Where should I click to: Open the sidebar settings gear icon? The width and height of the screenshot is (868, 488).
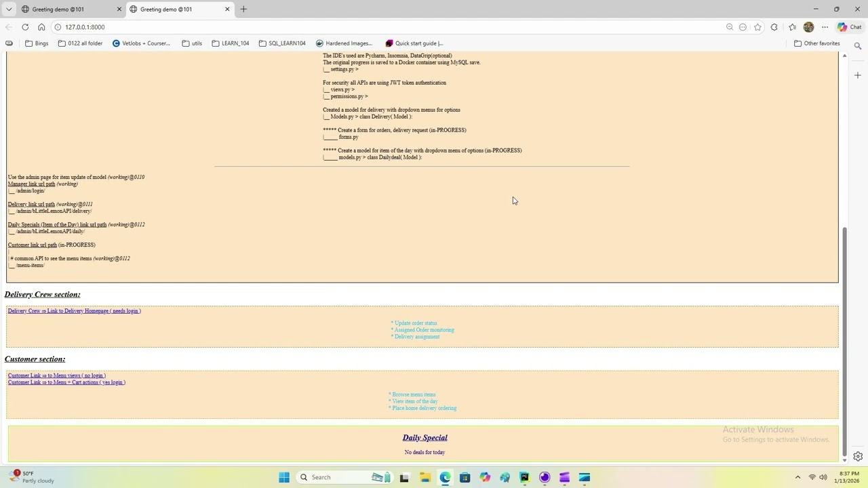858,457
